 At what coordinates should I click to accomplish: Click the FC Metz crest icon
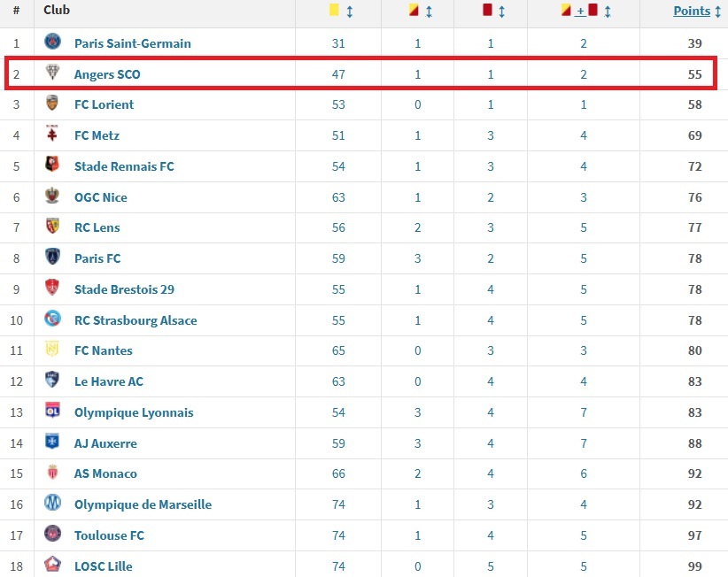click(x=52, y=134)
